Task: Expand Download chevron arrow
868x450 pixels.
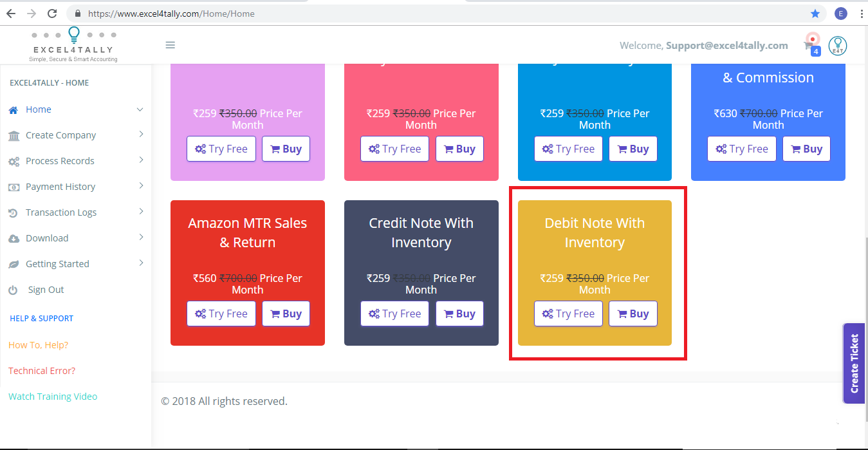Action: tap(141, 238)
